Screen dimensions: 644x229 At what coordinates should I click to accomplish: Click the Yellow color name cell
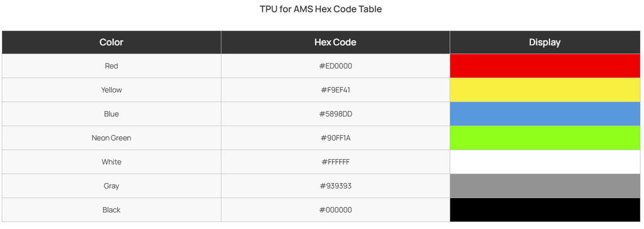[x=111, y=89]
